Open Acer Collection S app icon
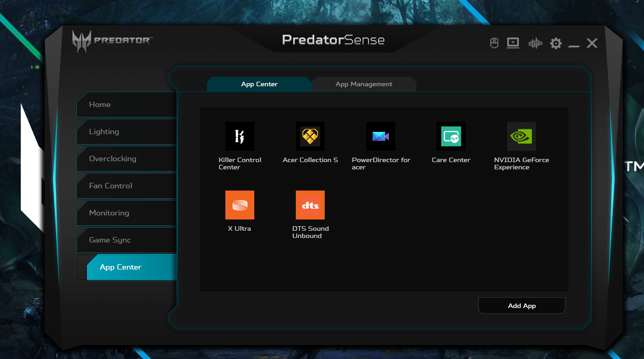644x359 pixels. pos(310,136)
